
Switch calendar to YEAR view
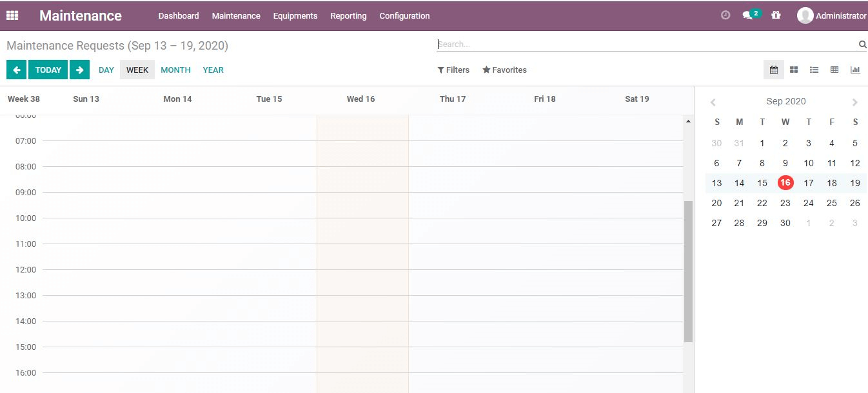click(213, 70)
